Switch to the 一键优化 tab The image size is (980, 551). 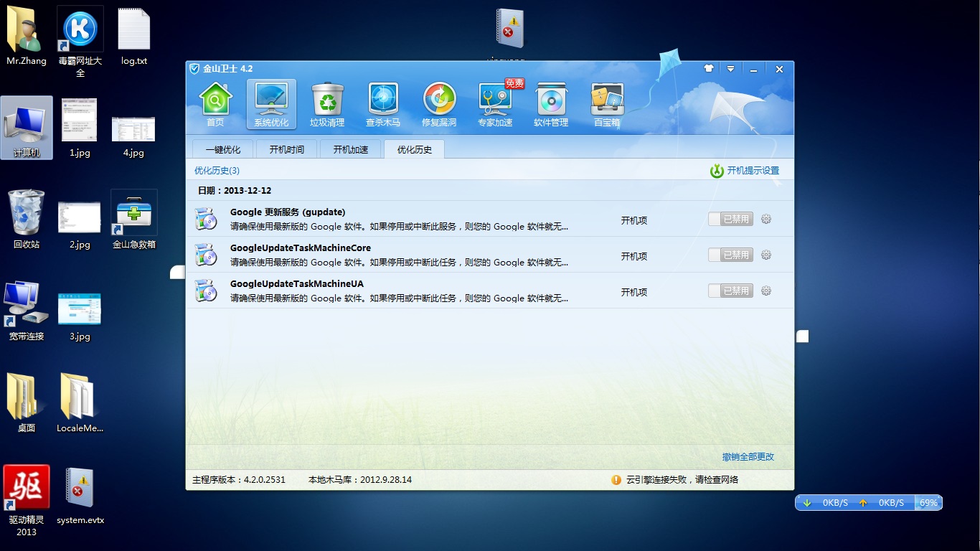pos(223,149)
